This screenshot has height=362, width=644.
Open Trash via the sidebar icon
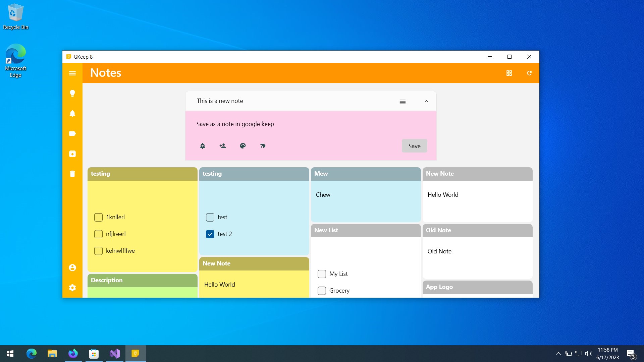pyautogui.click(x=72, y=174)
